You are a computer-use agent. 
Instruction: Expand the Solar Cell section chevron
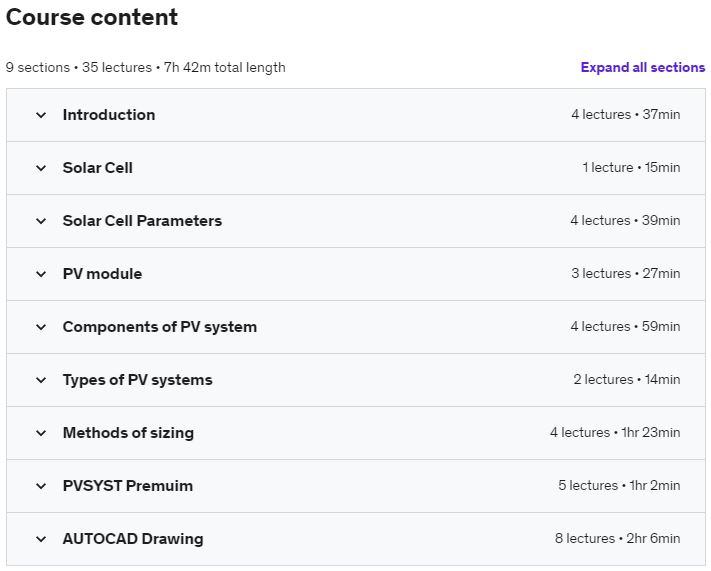41,168
